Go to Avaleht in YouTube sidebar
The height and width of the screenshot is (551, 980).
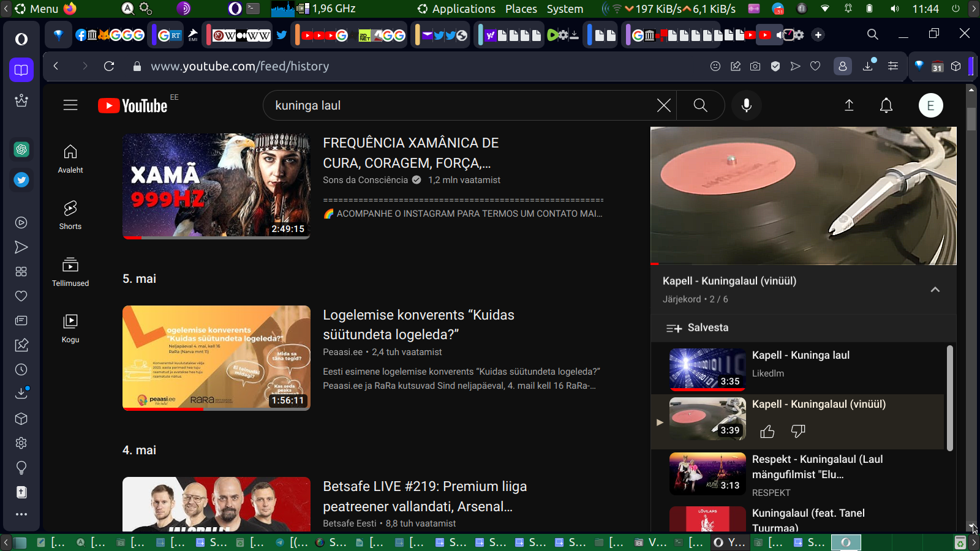coord(70,159)
